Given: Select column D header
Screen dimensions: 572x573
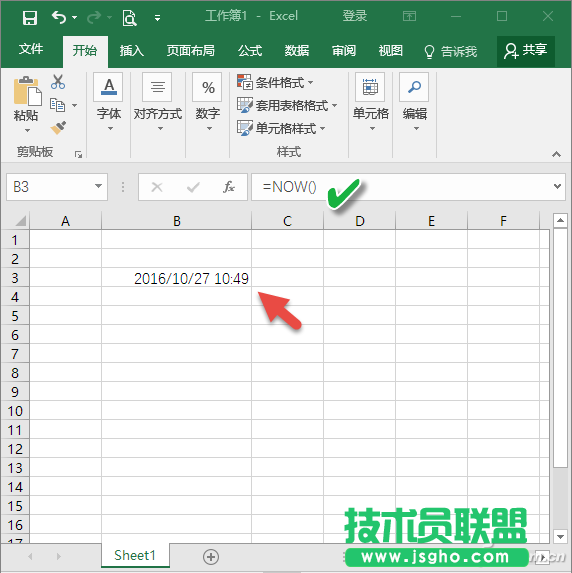Looking at the screenshot, I should (x=360, y=221).
